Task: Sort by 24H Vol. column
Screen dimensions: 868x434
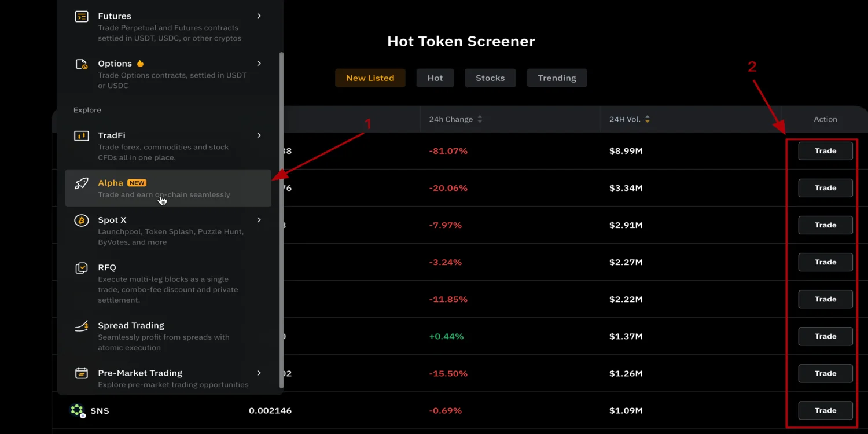Action: pos(647,119)
